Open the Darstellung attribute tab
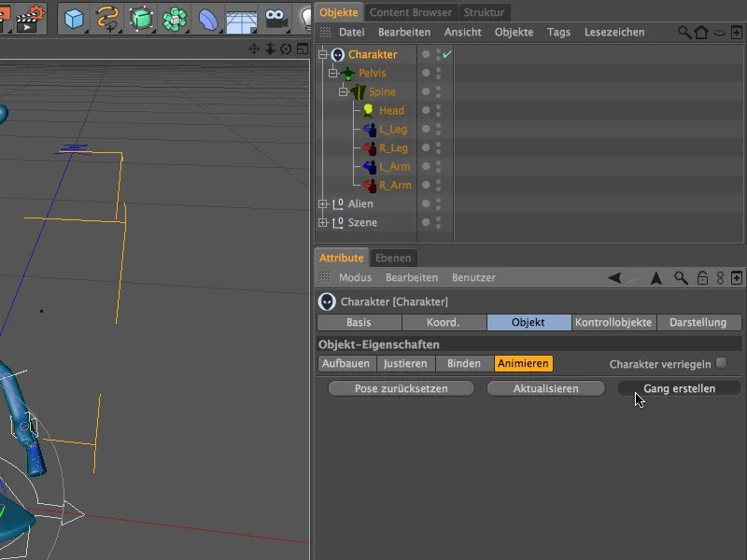747x560 pixels. [698, 322]
